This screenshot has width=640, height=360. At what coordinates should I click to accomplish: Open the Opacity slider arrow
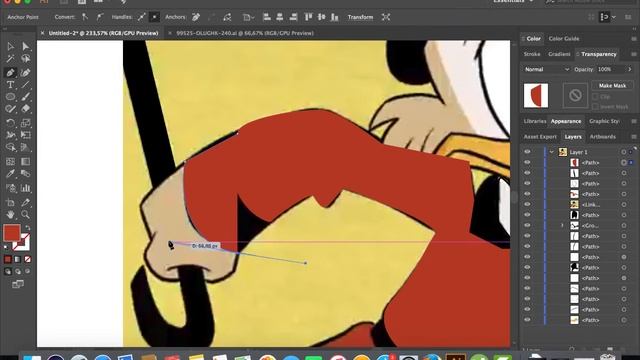[x=629, y=69]
